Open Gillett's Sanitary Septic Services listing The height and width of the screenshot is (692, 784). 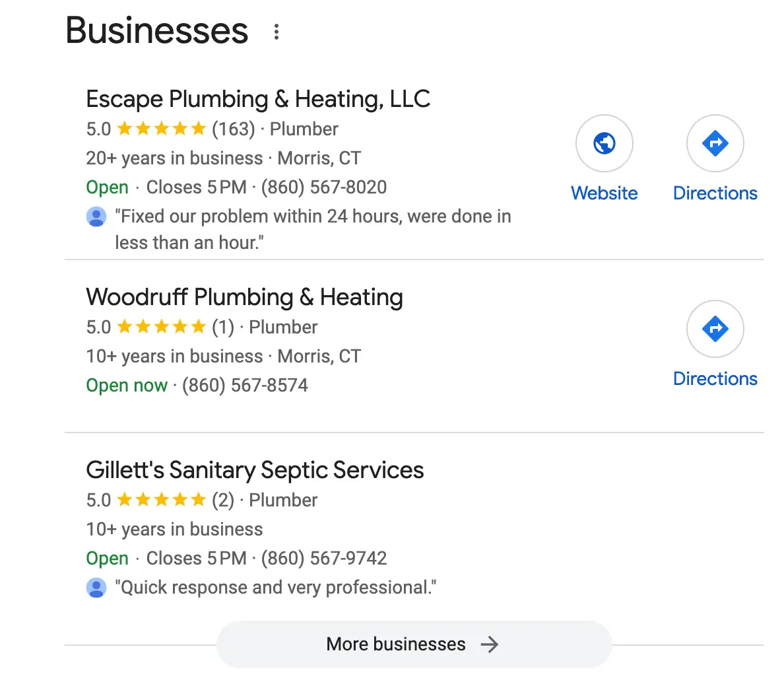click(255, 470)
